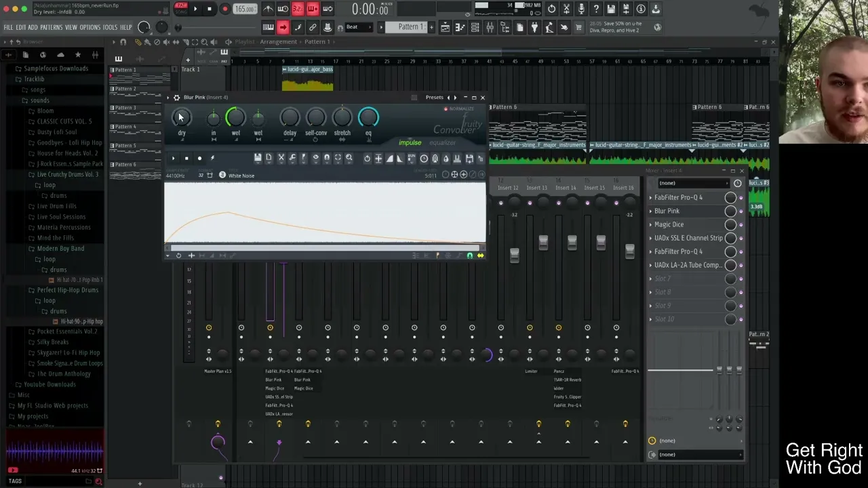Open the audio editor scissors icon

tap(566, 9)
